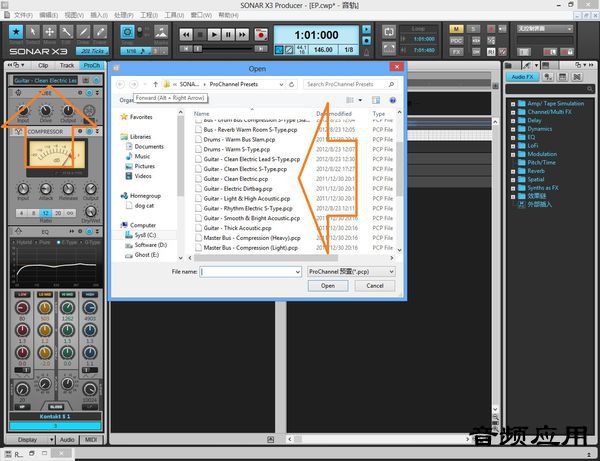Open the dialog help question icon
Image resolution: width=600 pixels, height=461 pixels.
(x=392, y=100)
